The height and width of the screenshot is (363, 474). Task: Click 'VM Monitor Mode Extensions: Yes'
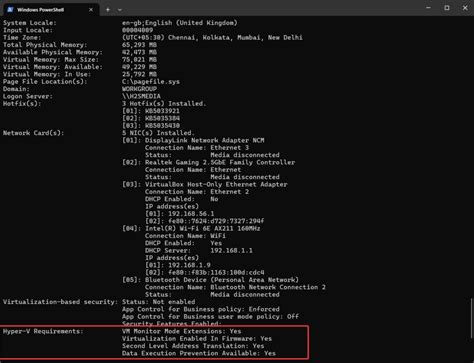pos(182,331)
